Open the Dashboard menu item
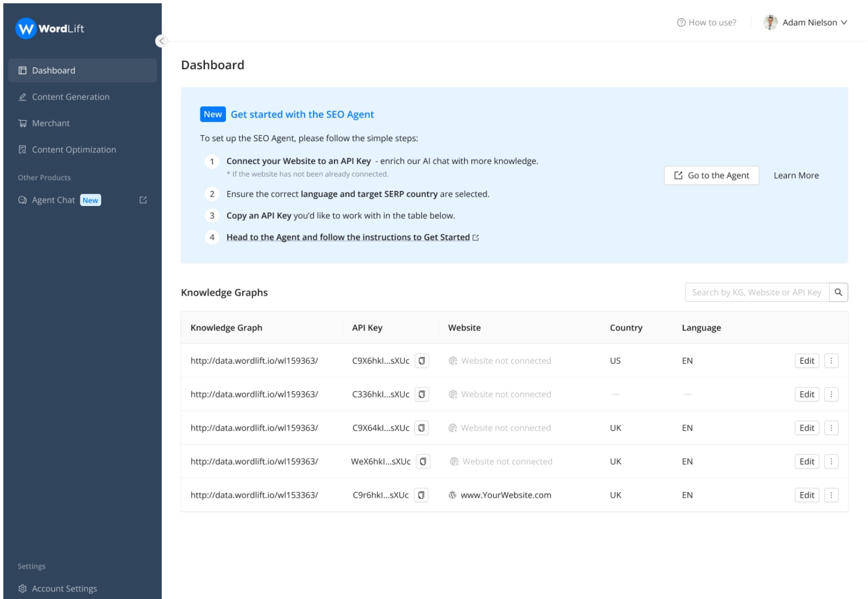 [x=83, y=70]
